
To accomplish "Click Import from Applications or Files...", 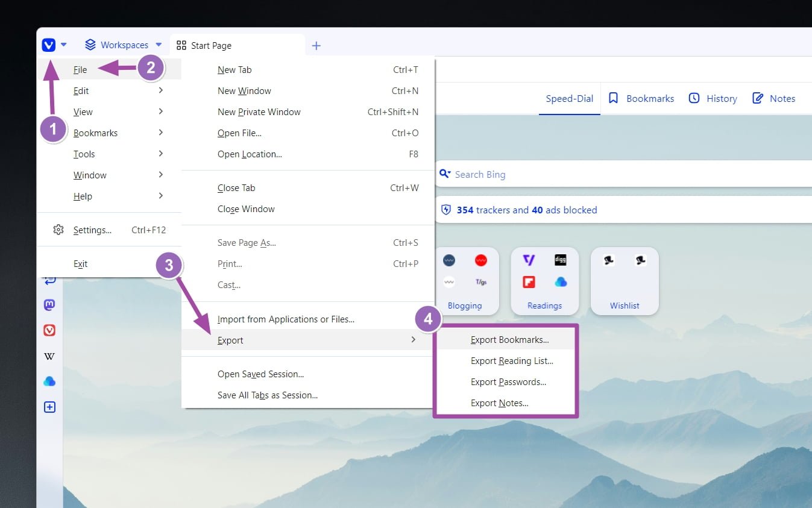I will point(308,319).
